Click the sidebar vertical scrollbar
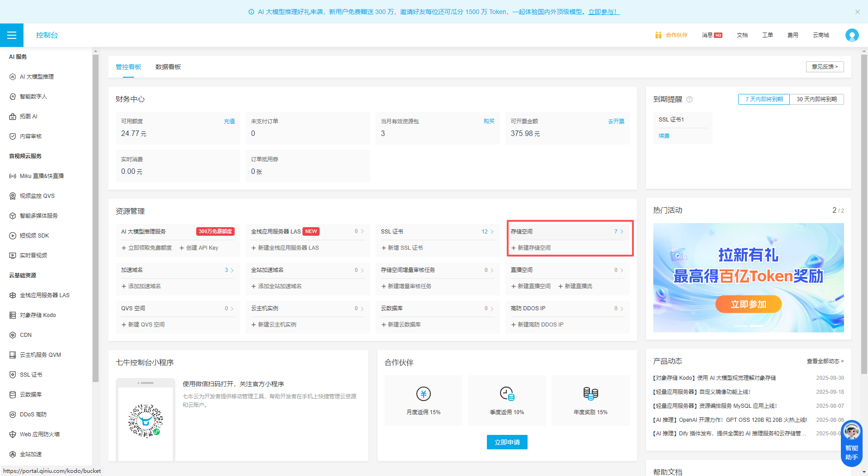The image size is (868, 476). point(95,217)
